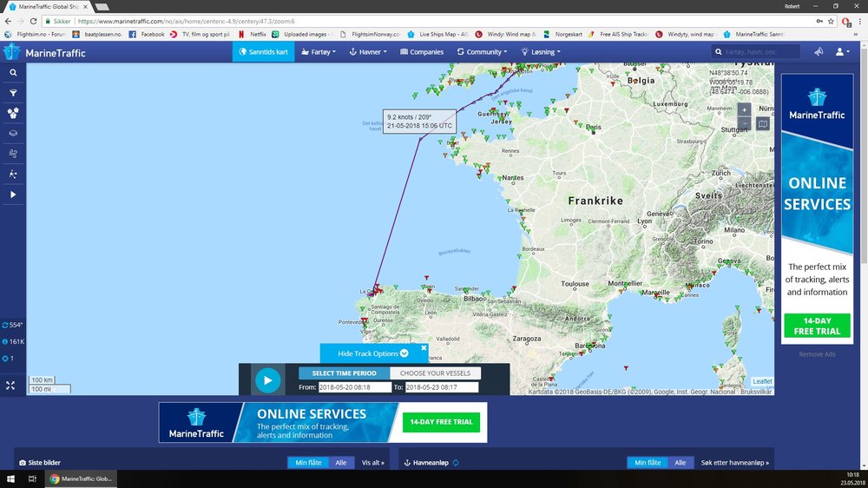Expand the Community menu

pyautogui.click(x=482, y=52)
